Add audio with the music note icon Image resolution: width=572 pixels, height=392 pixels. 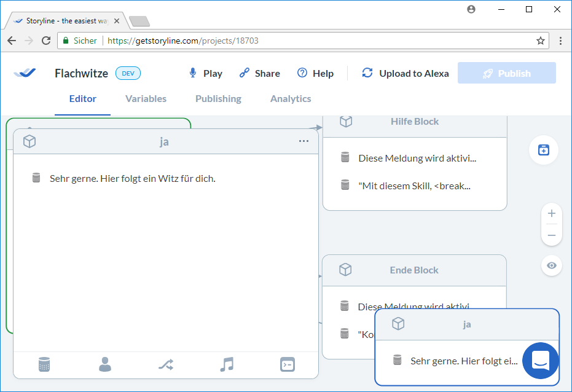[227, 364]
